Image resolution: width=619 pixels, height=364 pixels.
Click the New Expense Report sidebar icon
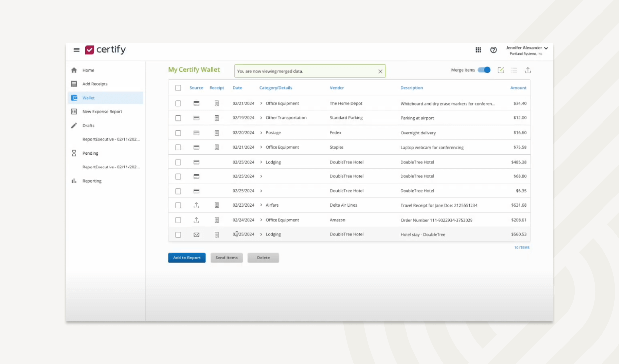click(x=74, y=112)
